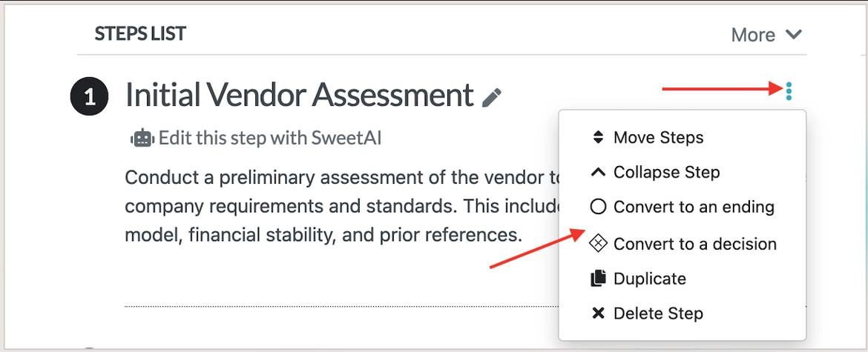Click the Initial Vendor Assessment title

click(x=300, y=95)
